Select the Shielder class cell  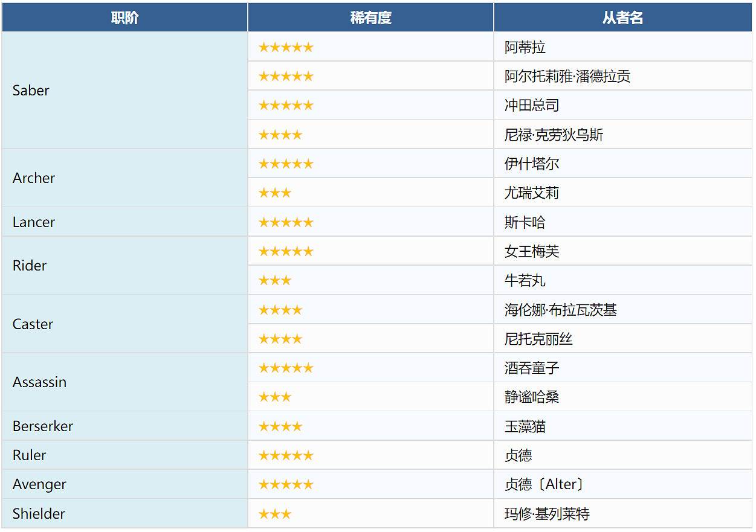click(x=39, y=514)
